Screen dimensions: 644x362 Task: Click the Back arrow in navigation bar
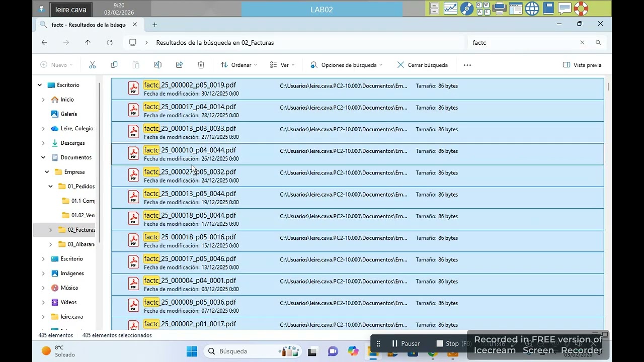[44, 43]
